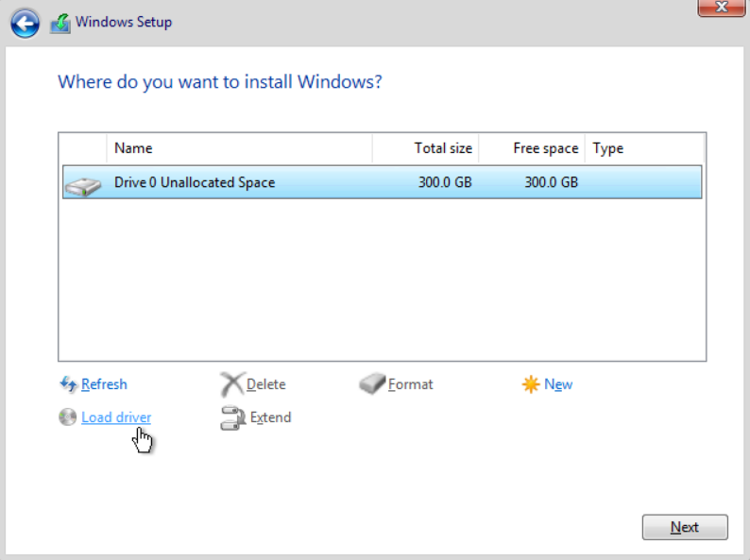Click the Next button
750x560 pixels.
[x=685, y=527]
